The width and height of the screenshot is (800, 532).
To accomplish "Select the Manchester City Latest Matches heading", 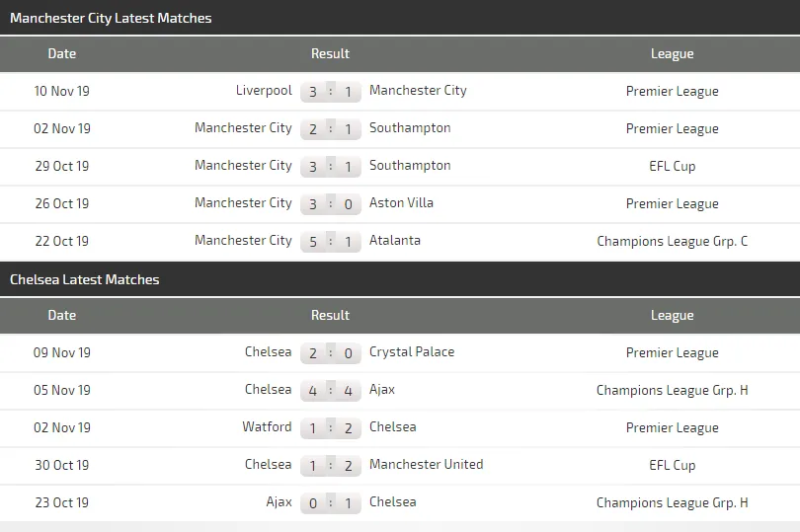I will coord(111,18).
